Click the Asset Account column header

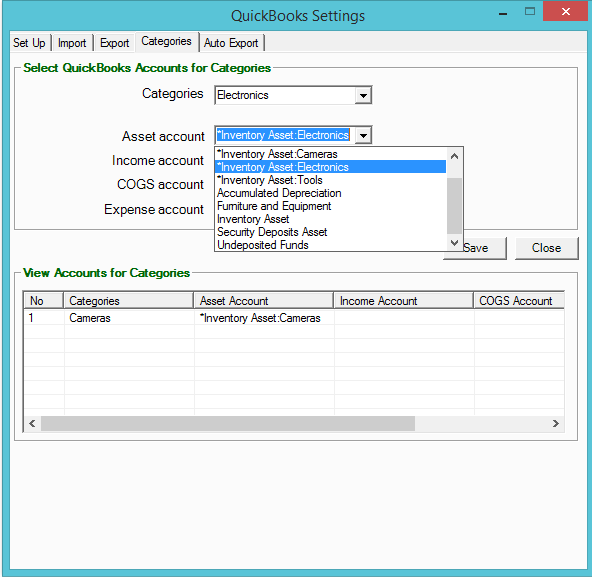[x=264, y=301]
